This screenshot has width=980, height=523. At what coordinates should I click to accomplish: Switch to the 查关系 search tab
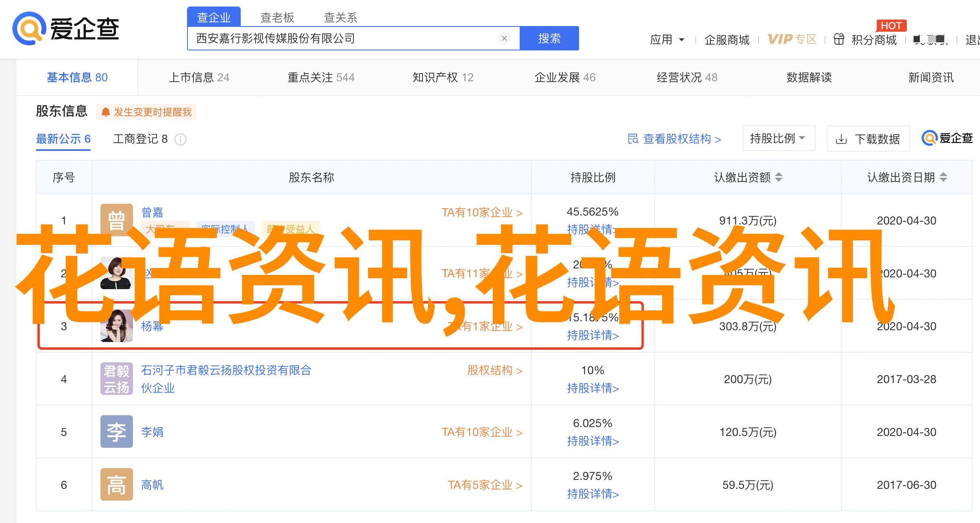(341, 17)
